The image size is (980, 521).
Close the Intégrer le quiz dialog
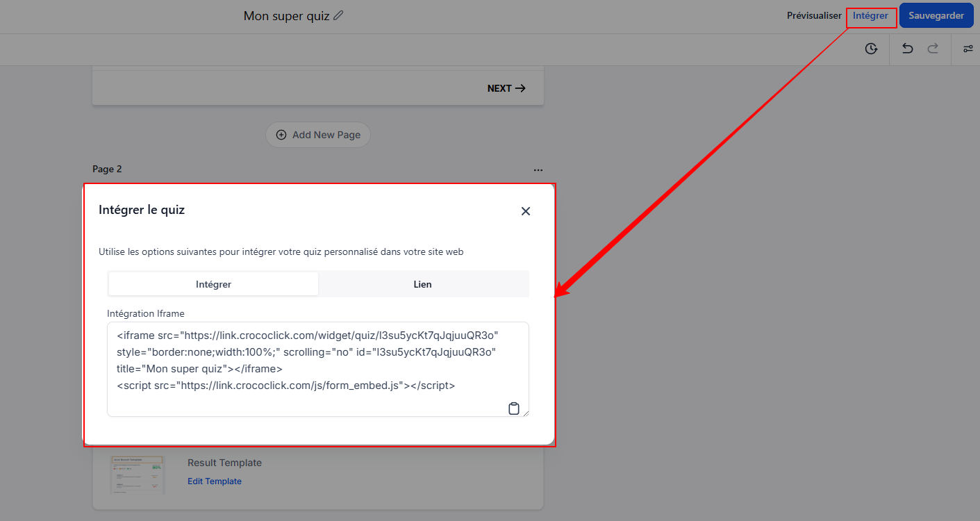[x=526, y=211]
